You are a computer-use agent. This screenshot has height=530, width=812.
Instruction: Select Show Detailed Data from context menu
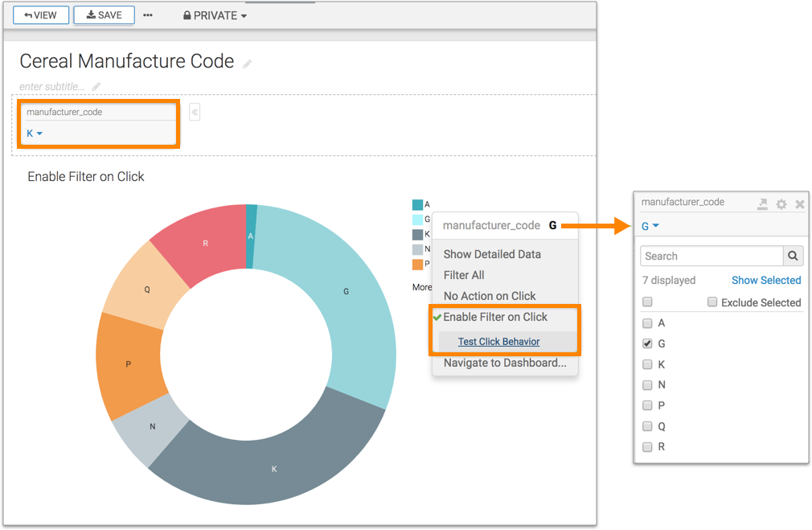click(492, 254)
